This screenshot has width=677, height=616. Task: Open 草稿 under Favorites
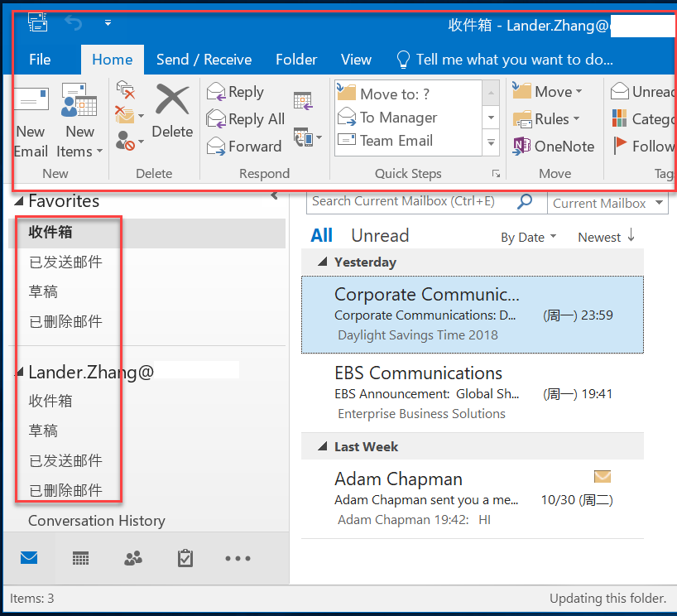[146, 292]
